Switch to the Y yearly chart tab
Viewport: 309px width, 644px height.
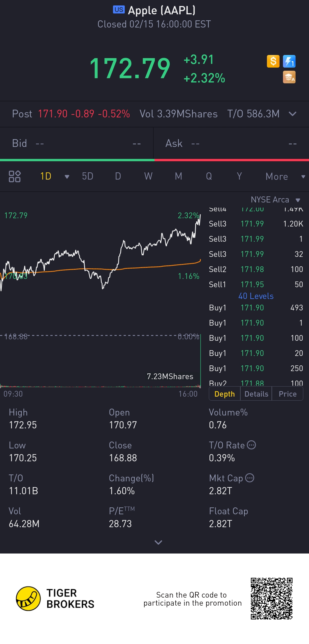(x=239, y=176)
